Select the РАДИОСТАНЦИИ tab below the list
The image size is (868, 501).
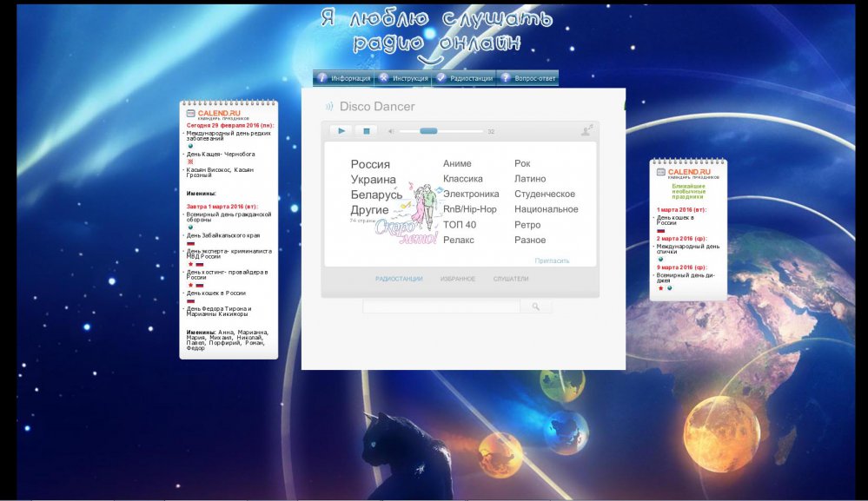tap(399, 279)
